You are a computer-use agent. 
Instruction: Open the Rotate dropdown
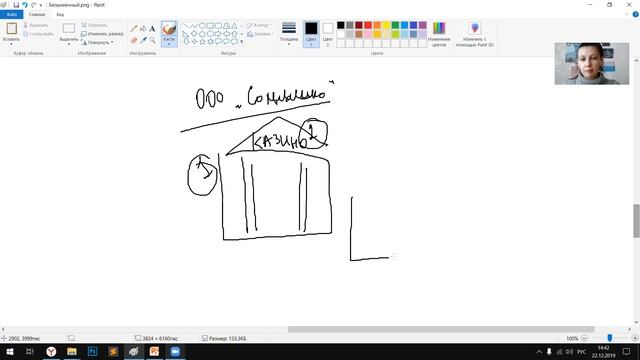(97, 42)
